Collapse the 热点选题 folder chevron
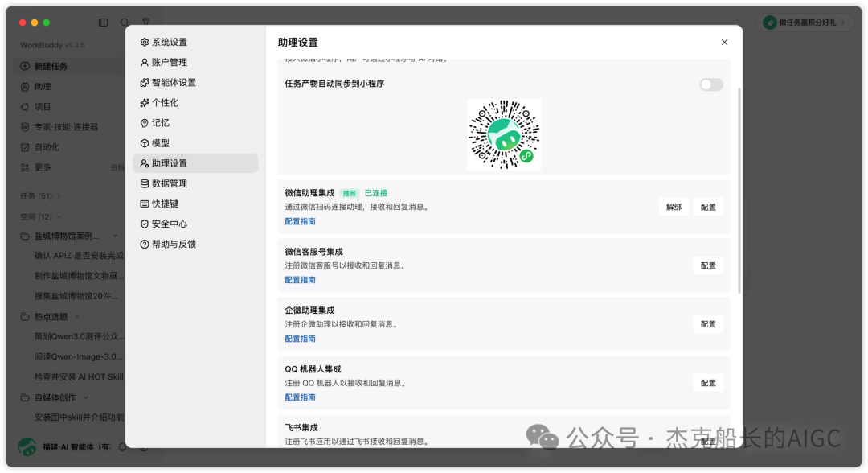The height and width of the screenshot is (473, 868). (77, 317)
